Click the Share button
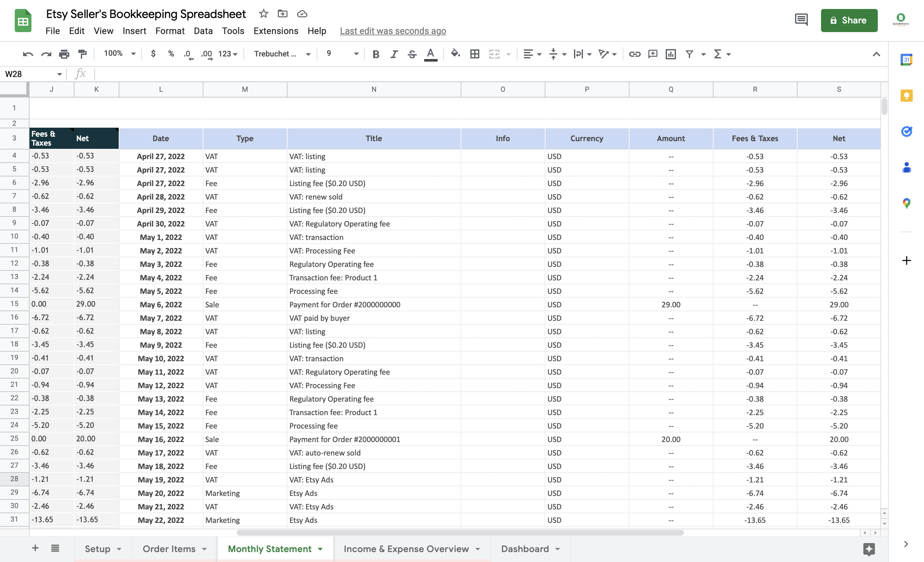Screen dimensions: 924x562 (x=849, y=20)
